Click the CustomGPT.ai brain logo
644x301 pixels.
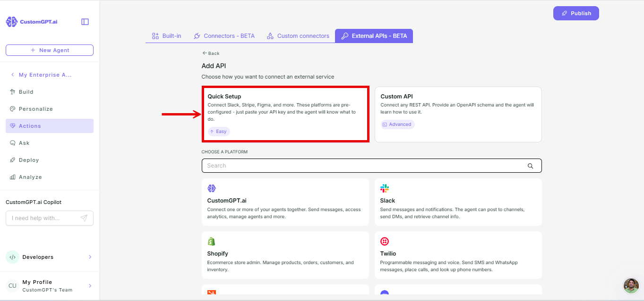point(12,22)
